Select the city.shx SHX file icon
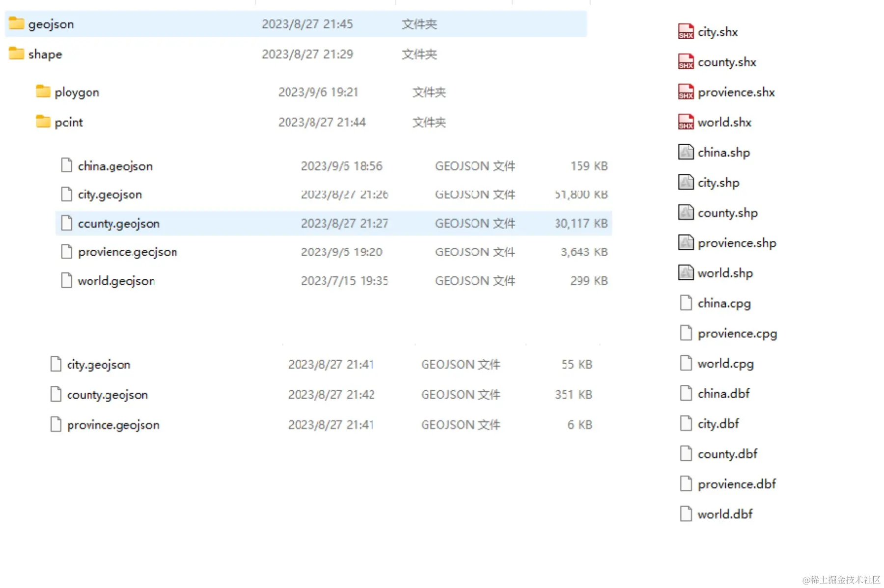 pyautogui.click(x=686, y=32)
